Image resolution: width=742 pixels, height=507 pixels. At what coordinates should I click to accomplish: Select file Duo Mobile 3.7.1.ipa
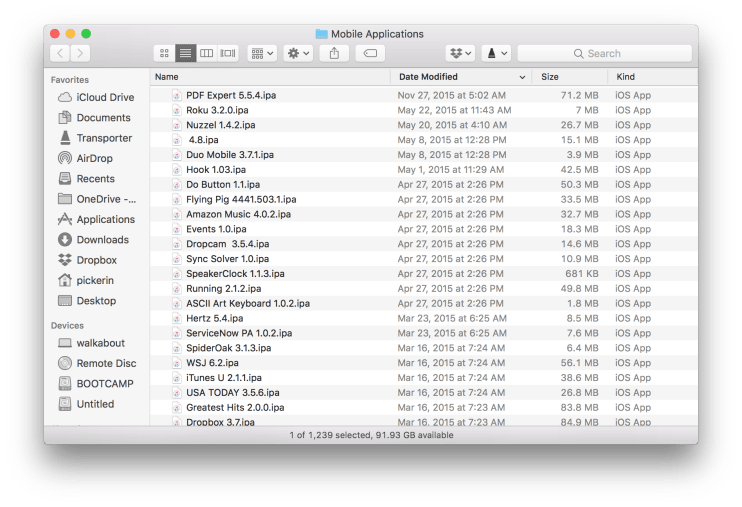tap(424, 155)
